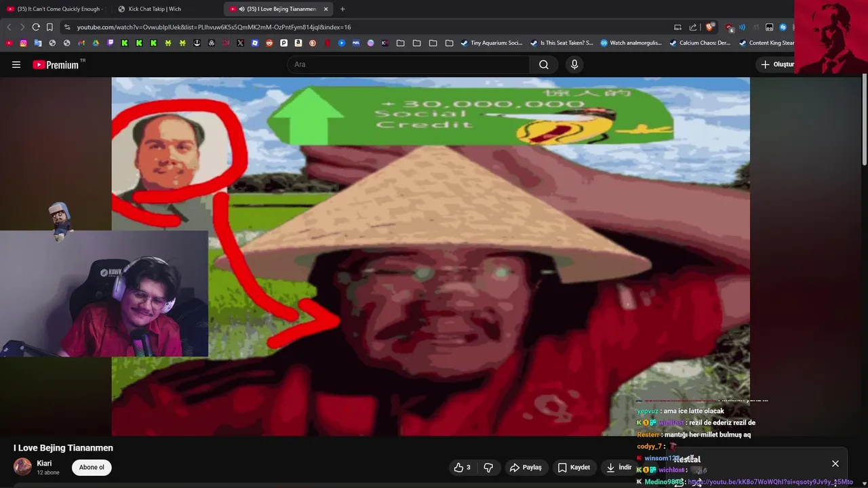Start voice search with the microphone icon

point(574,64)
